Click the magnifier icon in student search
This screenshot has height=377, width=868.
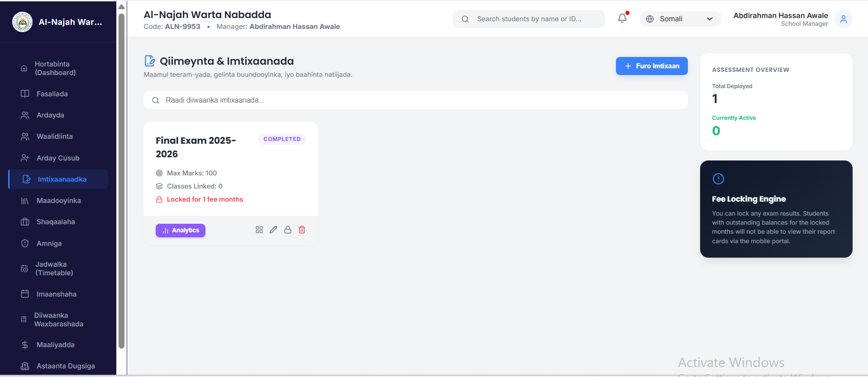point(465,19)
